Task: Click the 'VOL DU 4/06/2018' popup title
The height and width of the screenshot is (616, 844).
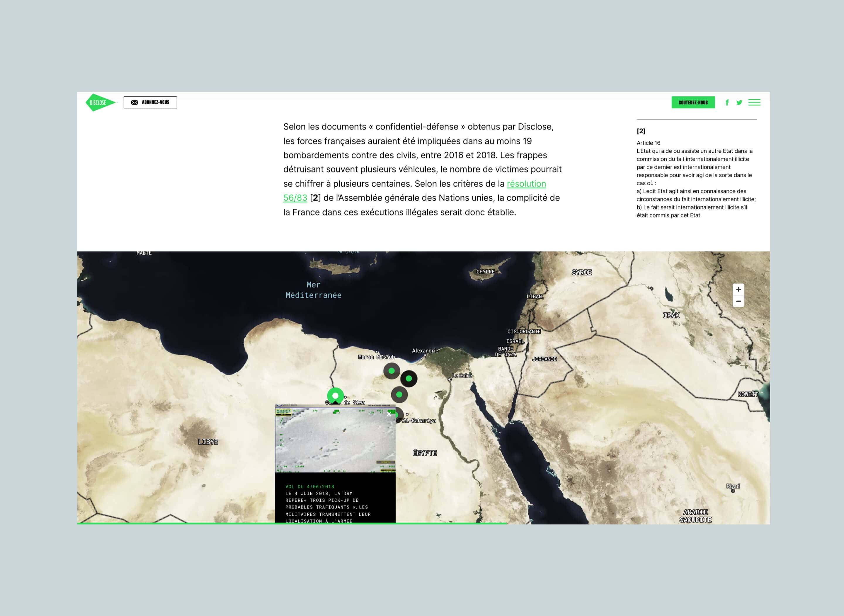Action: click(310, 486)
